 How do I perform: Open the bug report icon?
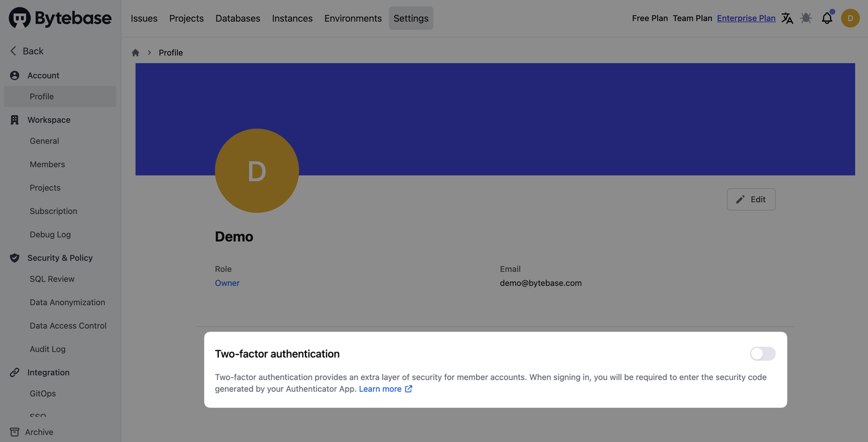coord(806,18)
